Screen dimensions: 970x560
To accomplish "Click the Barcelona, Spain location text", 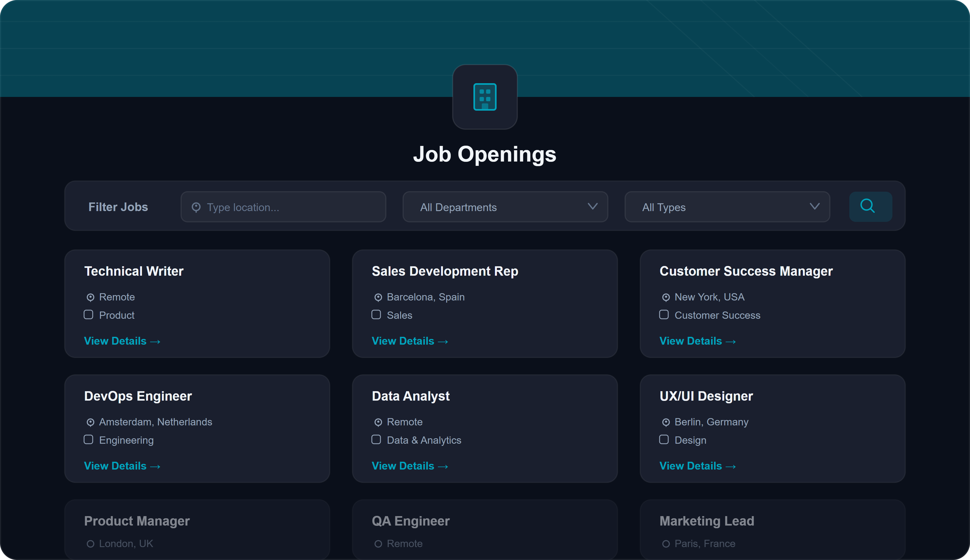I will pos(426,297).
